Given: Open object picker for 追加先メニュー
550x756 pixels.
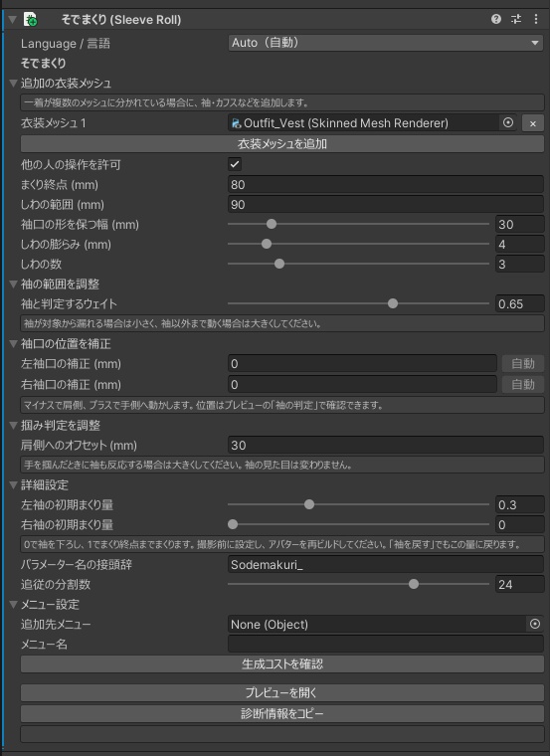Looking at the screenshot, I should (535, 624).
